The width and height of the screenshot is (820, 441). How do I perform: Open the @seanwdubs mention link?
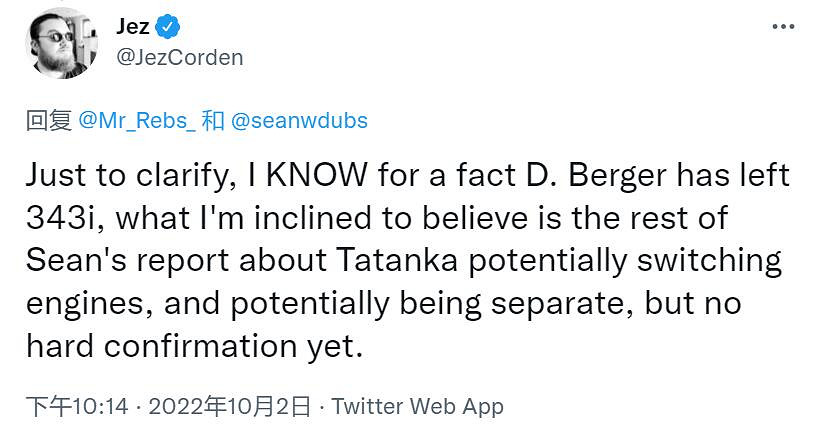(x=299, y=121)
